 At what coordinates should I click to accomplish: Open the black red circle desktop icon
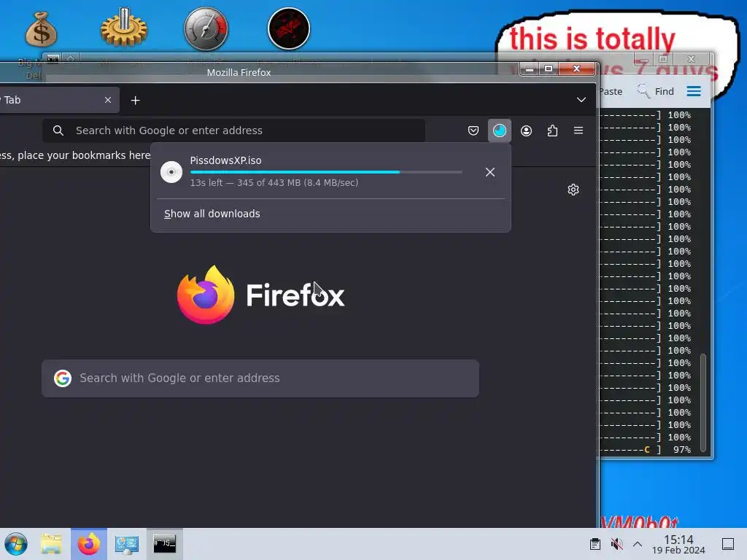point(289,28)
